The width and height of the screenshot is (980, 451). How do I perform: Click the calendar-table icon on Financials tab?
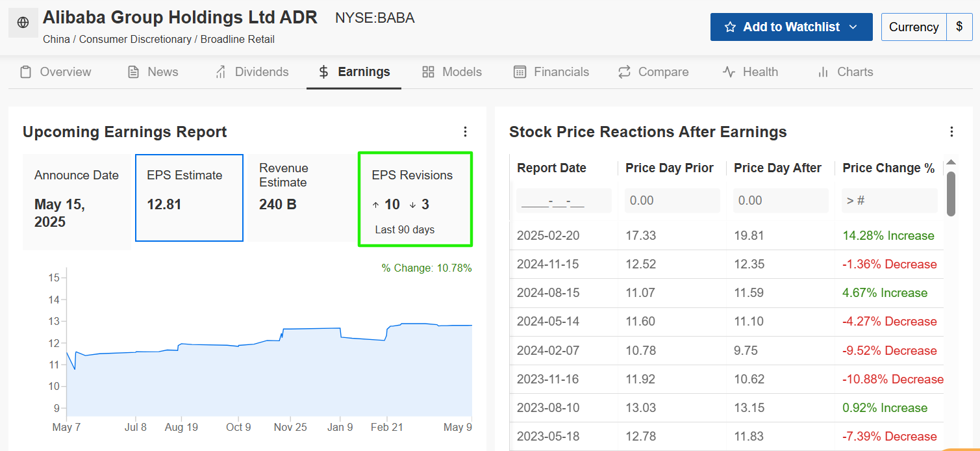520,72
